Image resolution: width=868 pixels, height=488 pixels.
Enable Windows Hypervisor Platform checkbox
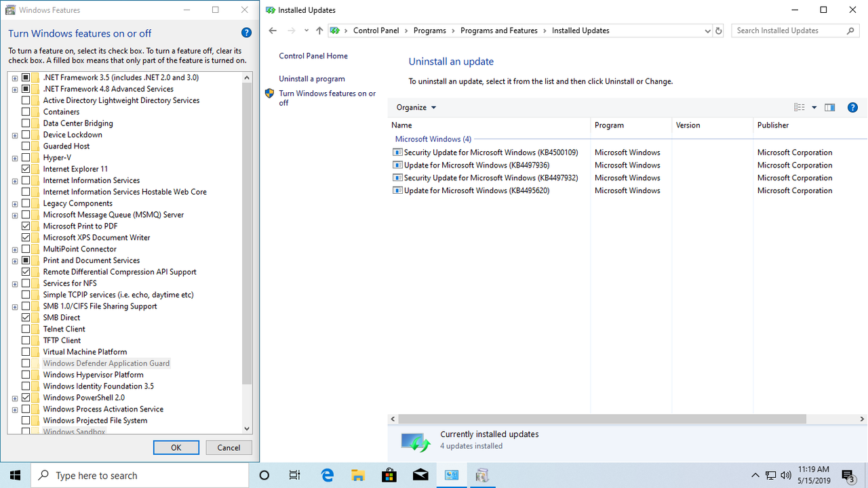click(26, 375)
